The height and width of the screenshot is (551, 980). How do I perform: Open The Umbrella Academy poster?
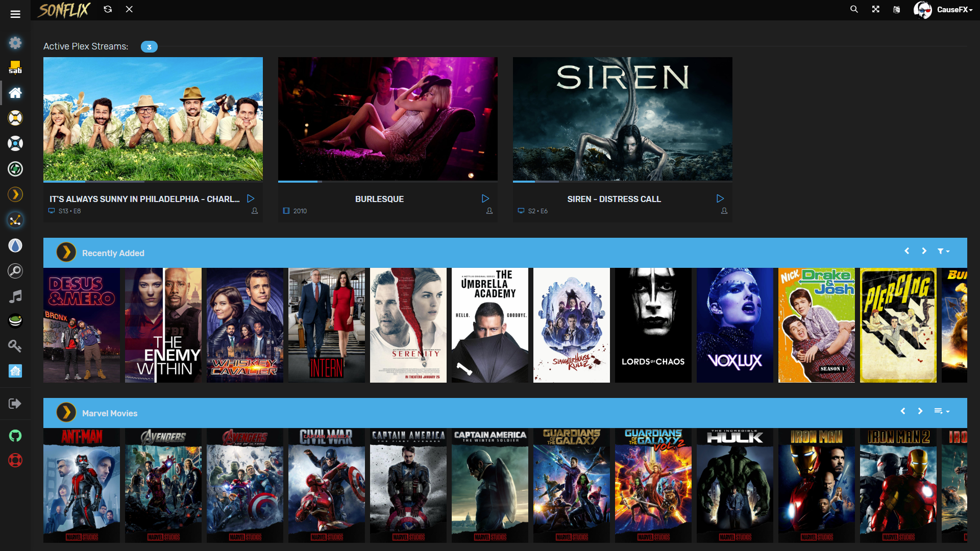coord(489,325)
